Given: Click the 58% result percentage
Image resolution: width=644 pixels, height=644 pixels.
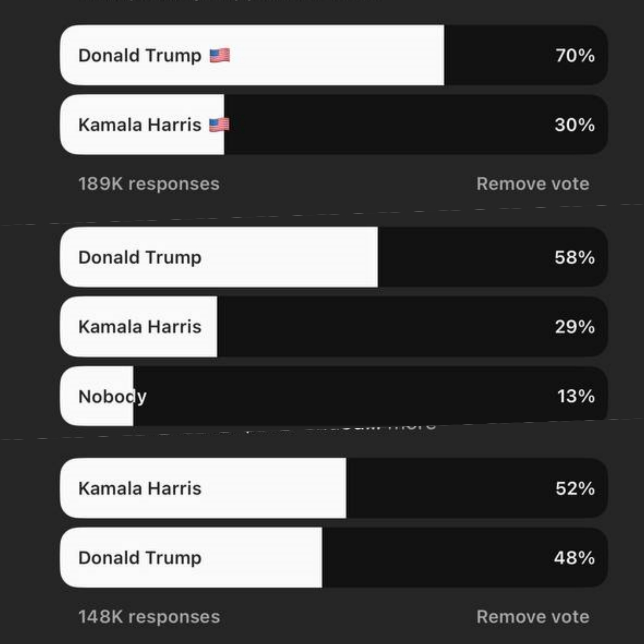Looking at the screenshot, I should point(575,258).
